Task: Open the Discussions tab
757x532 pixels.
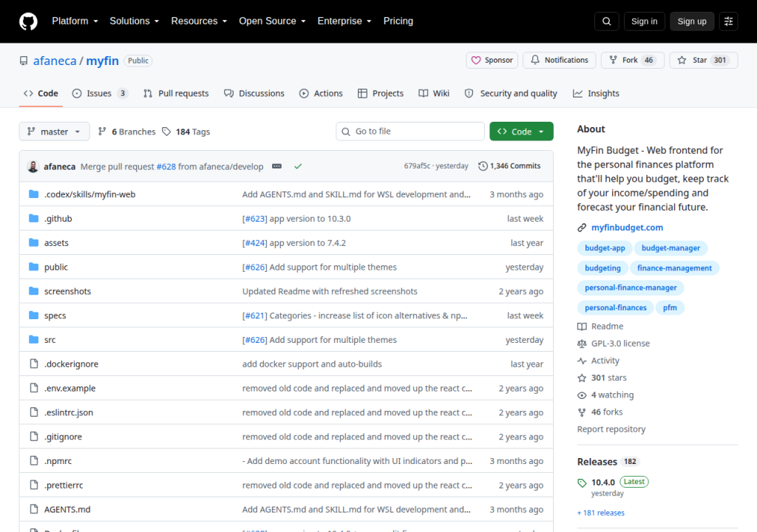Action: click(254, 94)
